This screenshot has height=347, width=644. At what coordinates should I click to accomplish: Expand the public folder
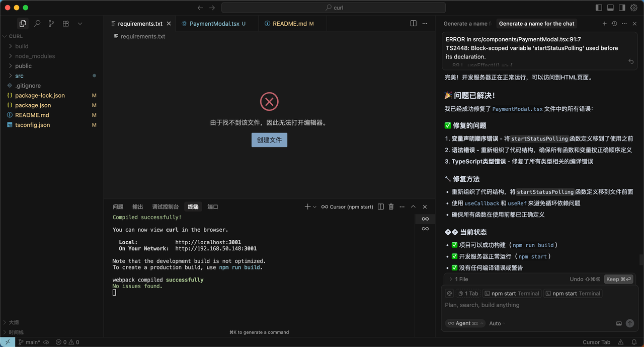[x=51, y=66]
